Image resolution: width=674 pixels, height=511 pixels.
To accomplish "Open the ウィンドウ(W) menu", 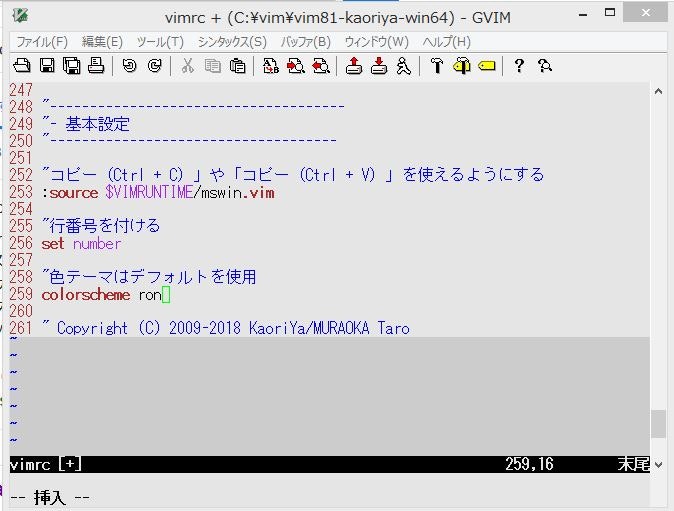I will (x=377, y=42).
